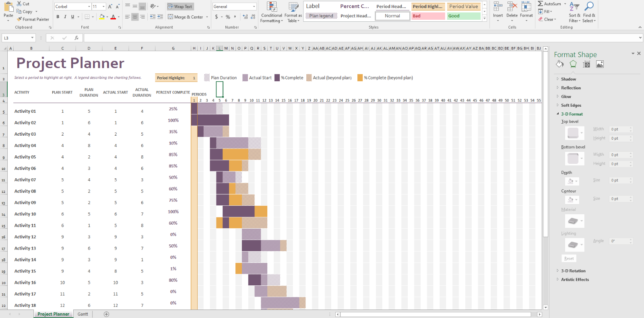Expand the Shadow section
The width and height of the screenshot is (644, 318).
pos(568,79)
